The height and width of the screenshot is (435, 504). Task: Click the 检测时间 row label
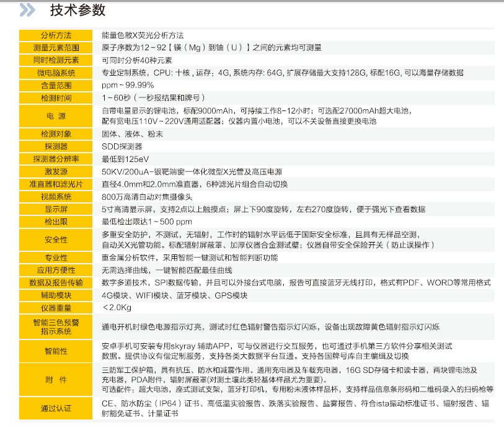[x=56, y=98]
